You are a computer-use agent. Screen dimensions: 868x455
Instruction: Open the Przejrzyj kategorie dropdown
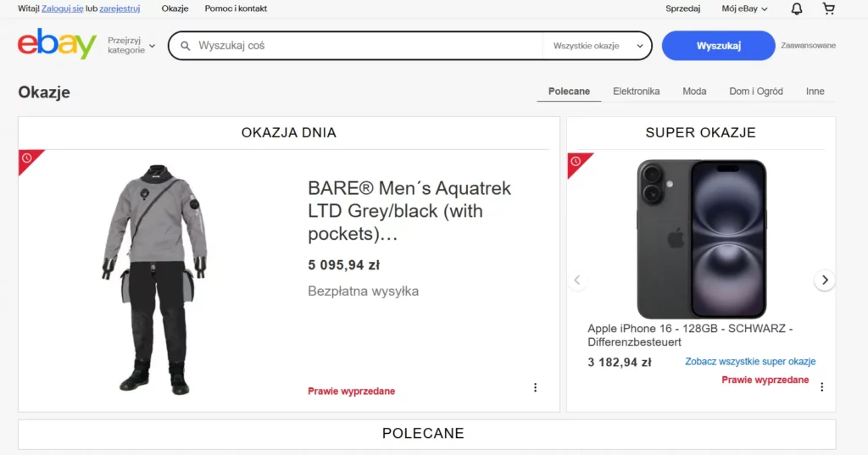131,45
